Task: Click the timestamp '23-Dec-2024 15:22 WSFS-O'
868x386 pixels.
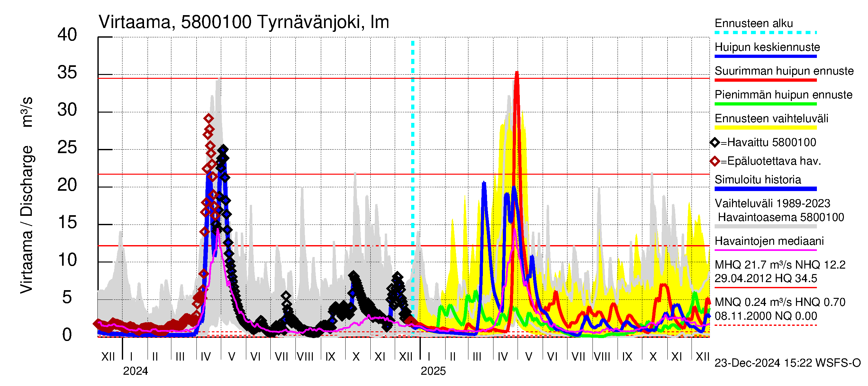Action: [x=787, y=363]
